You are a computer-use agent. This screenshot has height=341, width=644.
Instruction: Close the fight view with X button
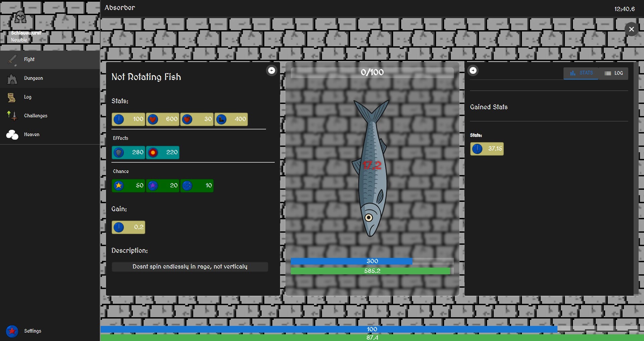click(x=632, y=29)
